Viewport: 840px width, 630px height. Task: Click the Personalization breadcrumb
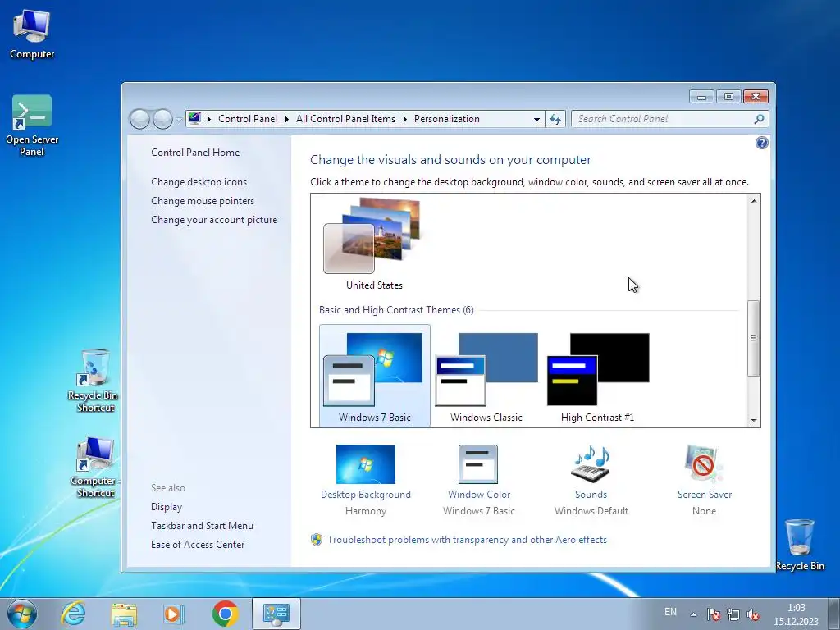click(447, 119)
